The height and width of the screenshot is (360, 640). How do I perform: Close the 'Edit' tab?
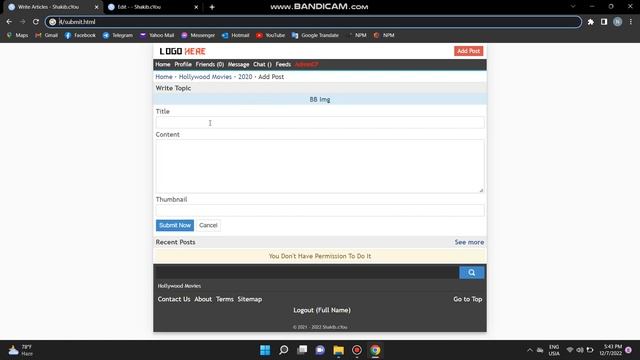click(196, 7)
